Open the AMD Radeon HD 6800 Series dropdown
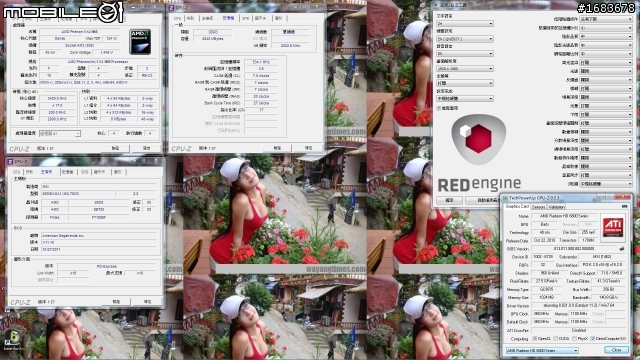This screenshot has width=640, height=360. coord(542,351)
